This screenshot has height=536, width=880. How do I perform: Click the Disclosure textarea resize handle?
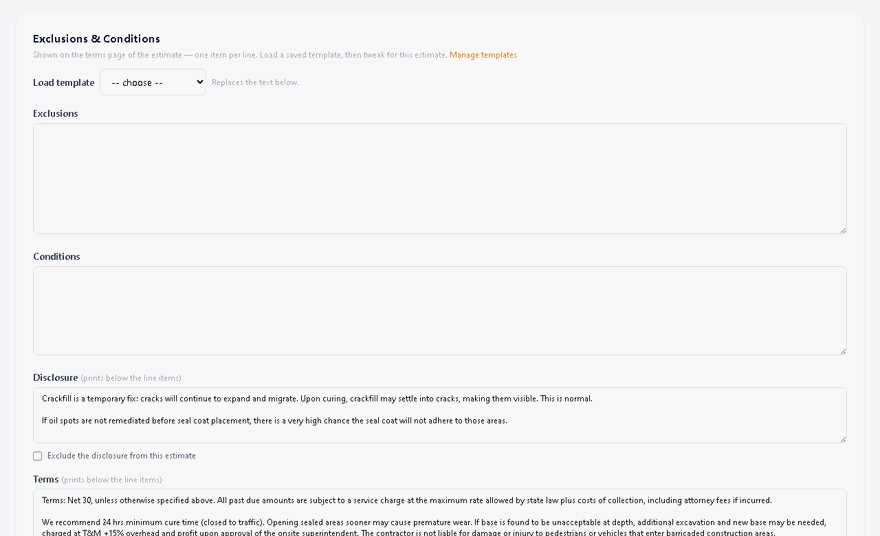click(842, 438)
